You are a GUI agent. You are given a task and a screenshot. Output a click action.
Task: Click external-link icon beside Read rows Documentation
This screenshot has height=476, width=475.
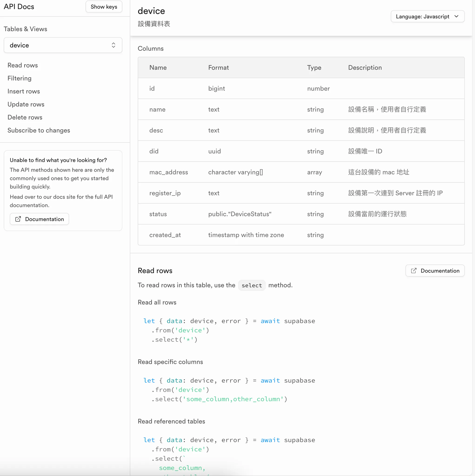pos(414,271)
